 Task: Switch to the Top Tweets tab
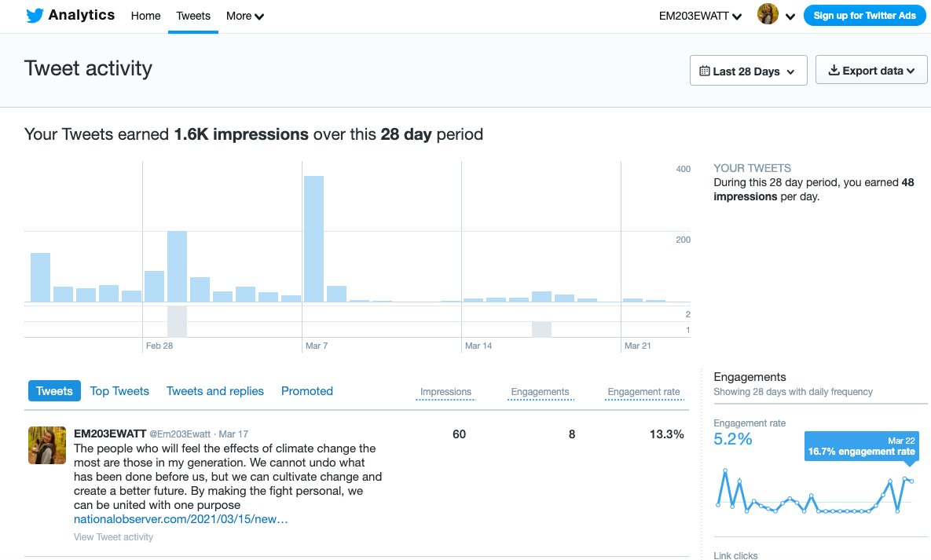[x=119, y=391]
